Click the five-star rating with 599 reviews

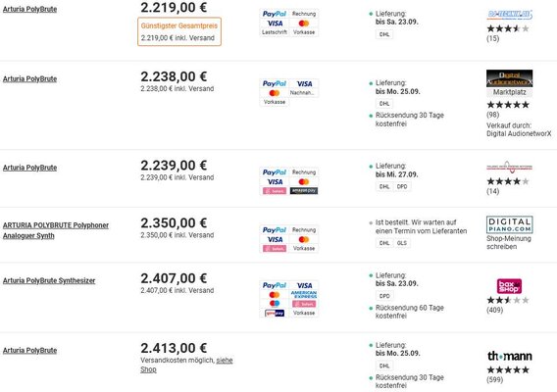508,370
